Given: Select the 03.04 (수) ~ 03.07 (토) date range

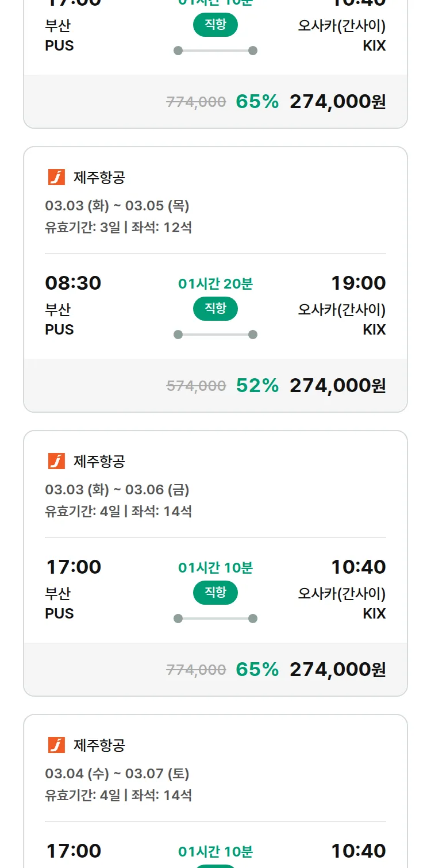Looking at the screenshot, I should (x=117, y=774).
